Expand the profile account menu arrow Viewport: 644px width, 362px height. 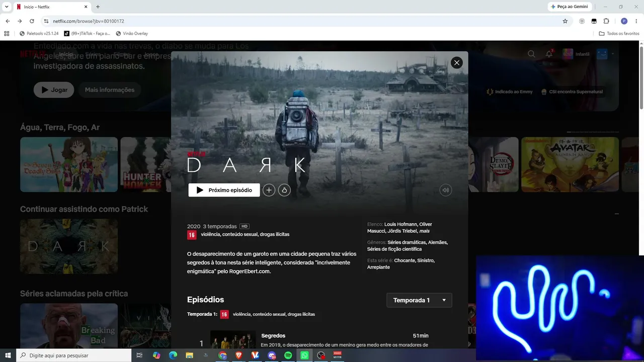613,54
